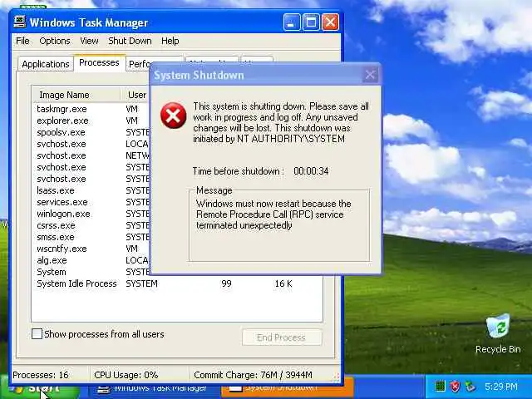The image size is (532, 399).
Task: Select the System Idle Process row
Action: click(177, 283)
